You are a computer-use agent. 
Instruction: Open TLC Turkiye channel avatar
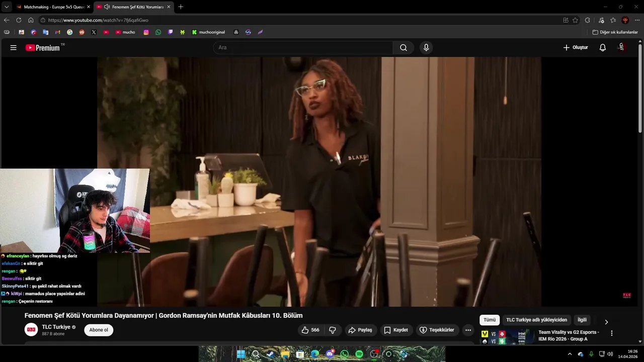31,330
